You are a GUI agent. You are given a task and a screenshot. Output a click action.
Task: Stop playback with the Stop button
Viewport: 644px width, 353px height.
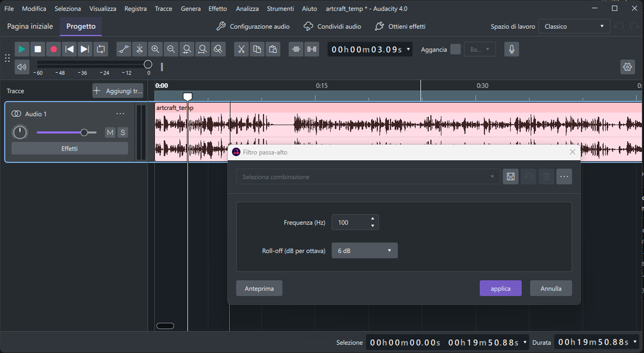[38, 49]
